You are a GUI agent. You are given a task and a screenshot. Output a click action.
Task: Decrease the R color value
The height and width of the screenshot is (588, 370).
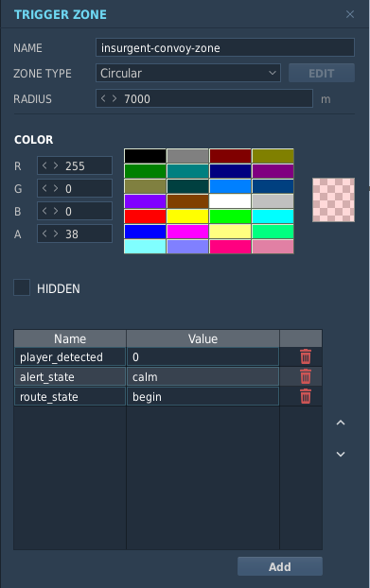pos(44,165)
